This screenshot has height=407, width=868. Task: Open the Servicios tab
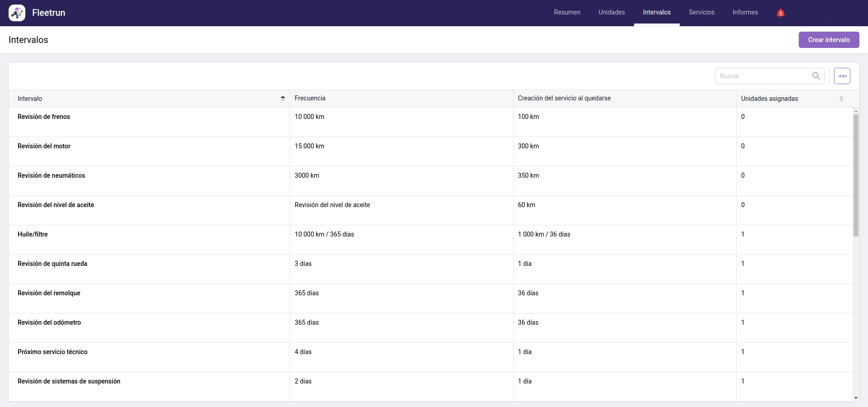[701, 13]
